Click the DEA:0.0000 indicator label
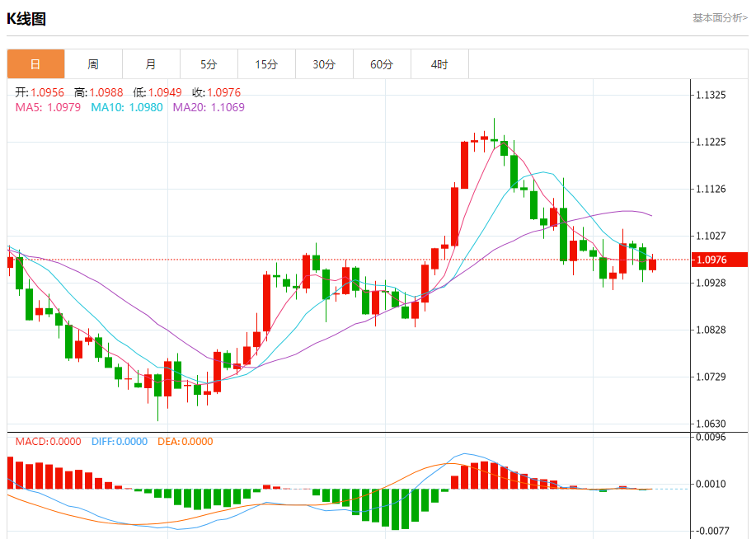The width and height of the screenshot is (756, 539). tap(185, 442)
